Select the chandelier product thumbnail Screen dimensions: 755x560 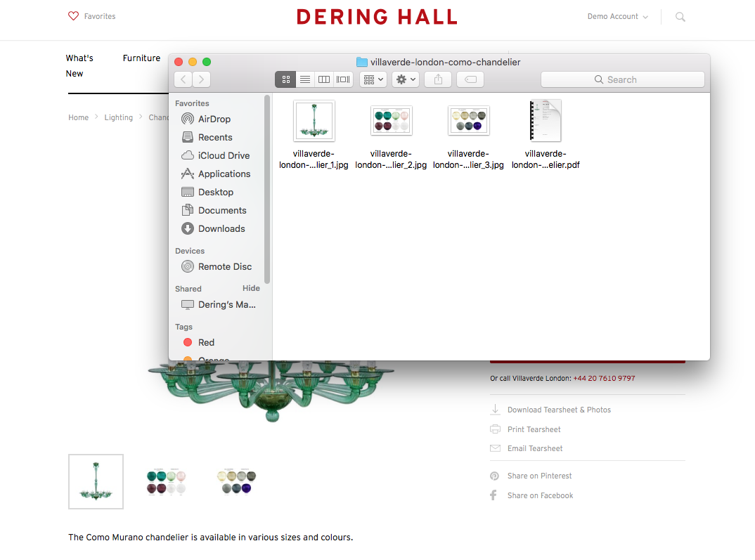pos(96,481)
